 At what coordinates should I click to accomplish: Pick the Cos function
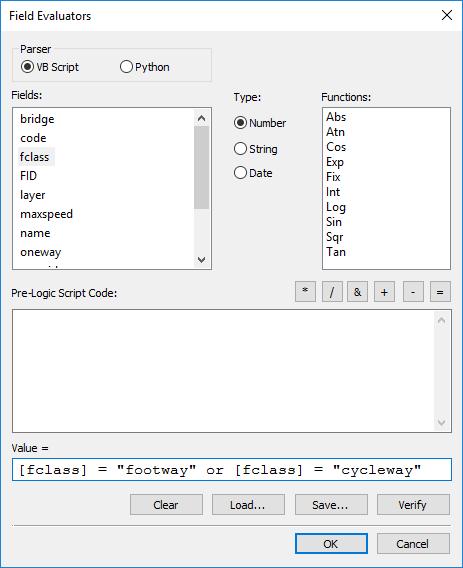pyautogui.click(x=336, y=147)
